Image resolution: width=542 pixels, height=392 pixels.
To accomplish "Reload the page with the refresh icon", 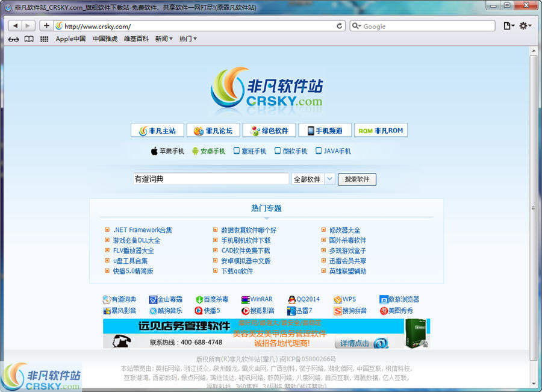I will pyautogui.click(x=340, y=26).
